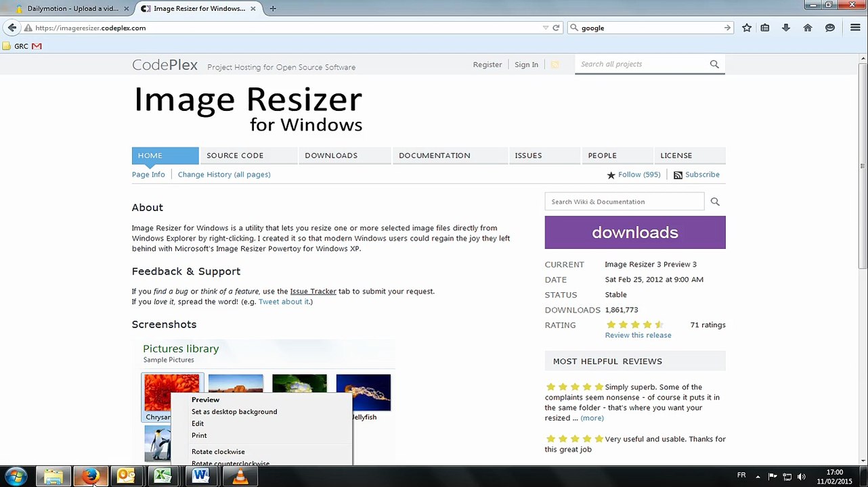
Task: Click the taskbar clock showing 17:00
Action: click(835, 477)
